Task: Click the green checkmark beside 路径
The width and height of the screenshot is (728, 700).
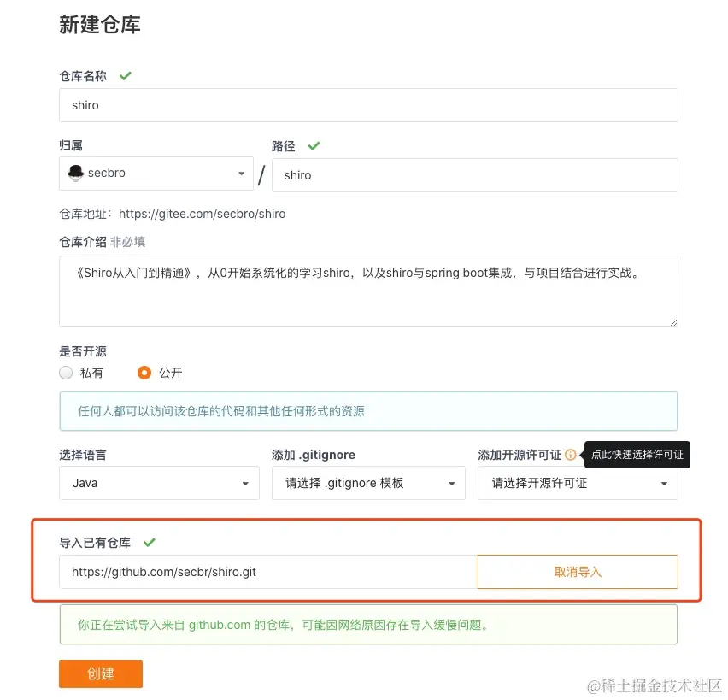Action: pyautogui.click(x=314, y=145)
